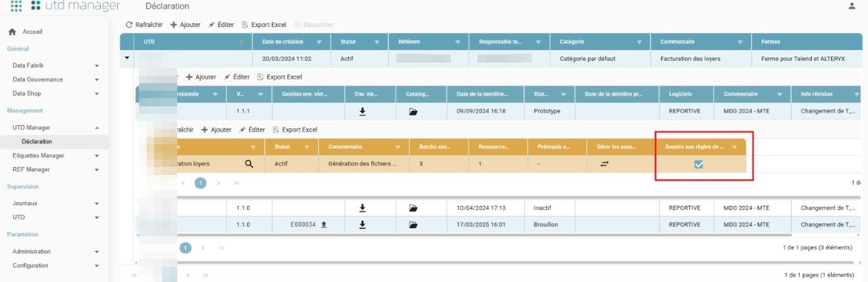The width and height of the screenshot is (868, 282).
Task: Open filter on orange grid Statut column
Action: pos(307,147)
